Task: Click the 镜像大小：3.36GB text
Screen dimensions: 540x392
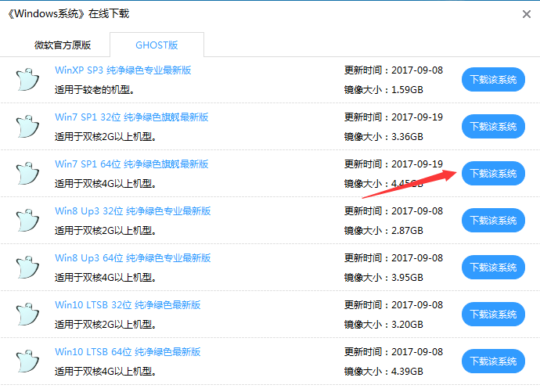Action: tap(383, 137)
